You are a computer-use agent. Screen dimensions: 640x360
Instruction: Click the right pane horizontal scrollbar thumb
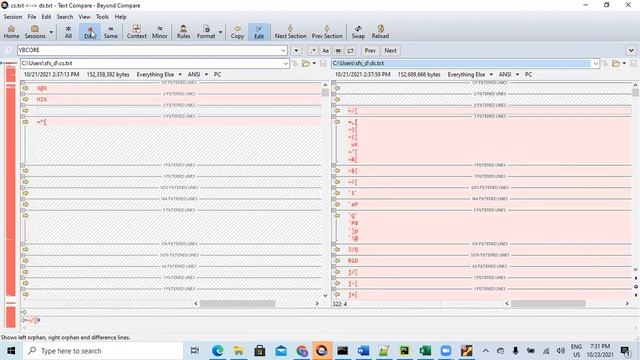coord(548,303)
